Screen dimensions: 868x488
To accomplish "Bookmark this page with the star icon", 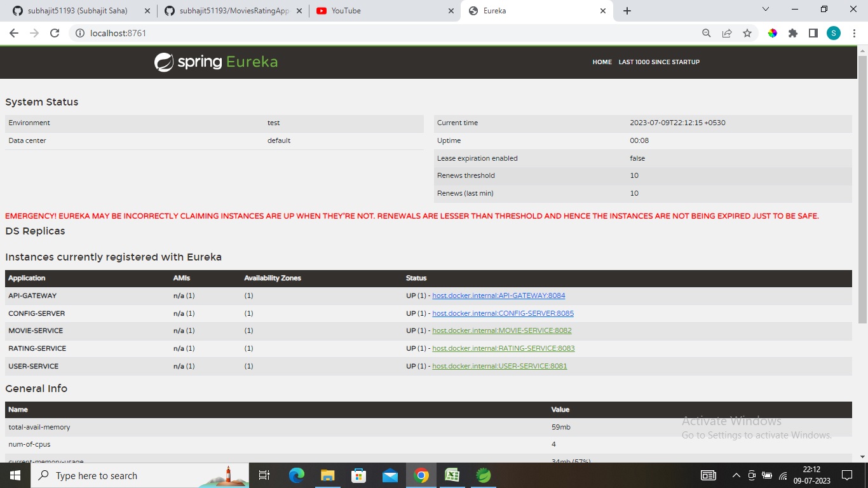I will pyautogui.click(x=747, y=33).
